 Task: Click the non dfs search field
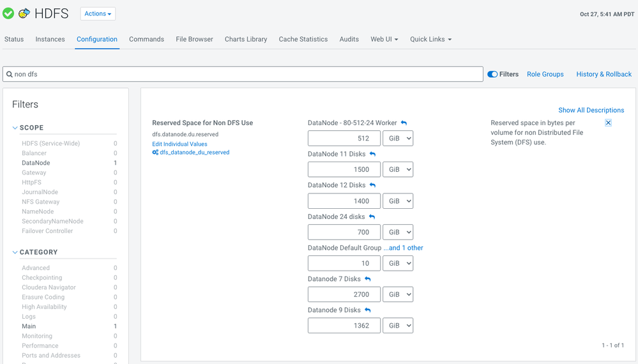(243, 74)
